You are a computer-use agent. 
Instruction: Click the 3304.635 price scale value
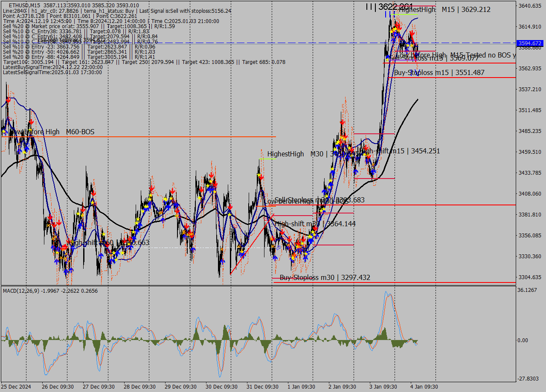(x=529, y=277)
